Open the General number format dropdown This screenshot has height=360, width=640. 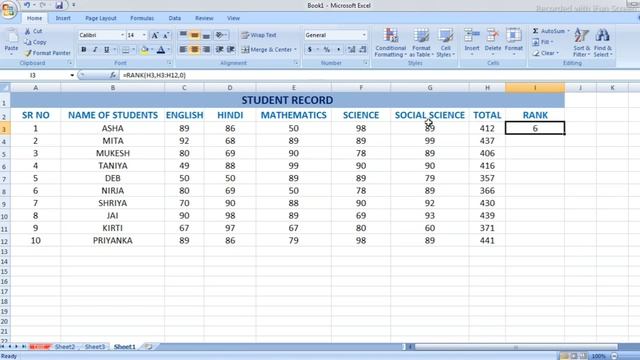(x=364, y=36)
